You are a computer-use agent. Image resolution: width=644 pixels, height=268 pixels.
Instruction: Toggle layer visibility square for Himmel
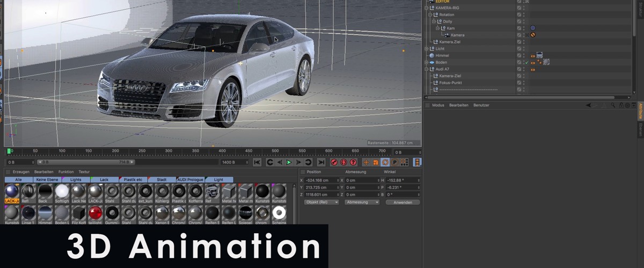point(519,55)
